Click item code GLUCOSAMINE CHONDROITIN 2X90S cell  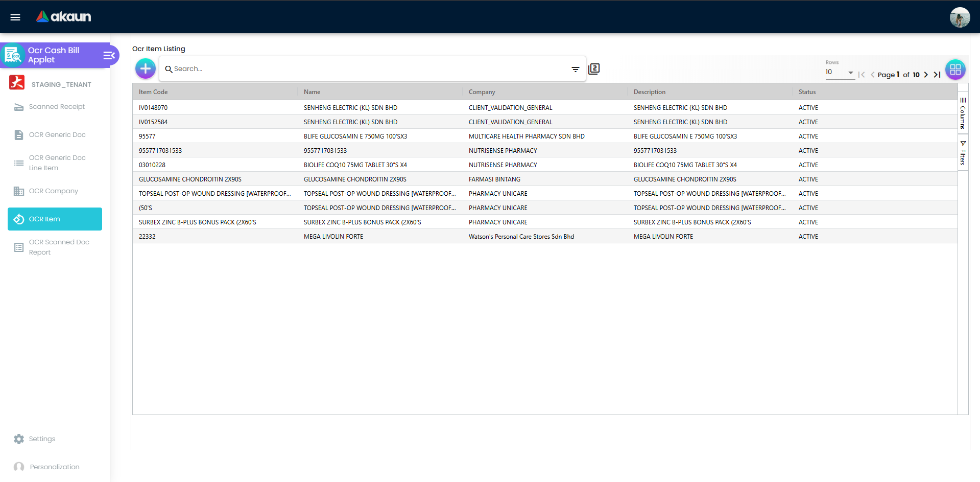tap(215, 179)
